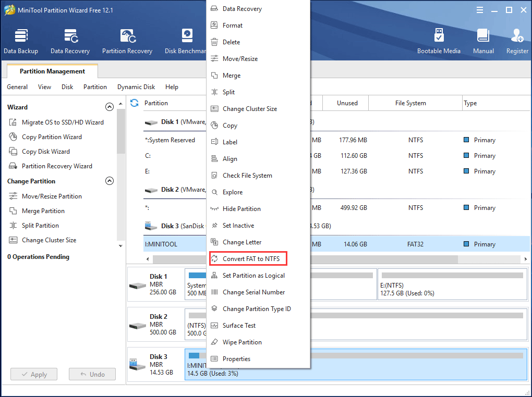Select Format in the context menu
532x397 pixels.
tap(258, 26)
